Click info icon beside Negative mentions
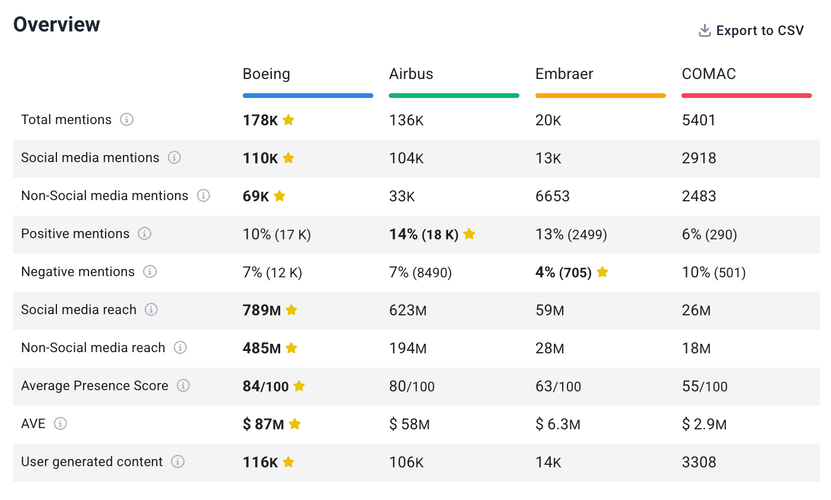 point(150,271)
